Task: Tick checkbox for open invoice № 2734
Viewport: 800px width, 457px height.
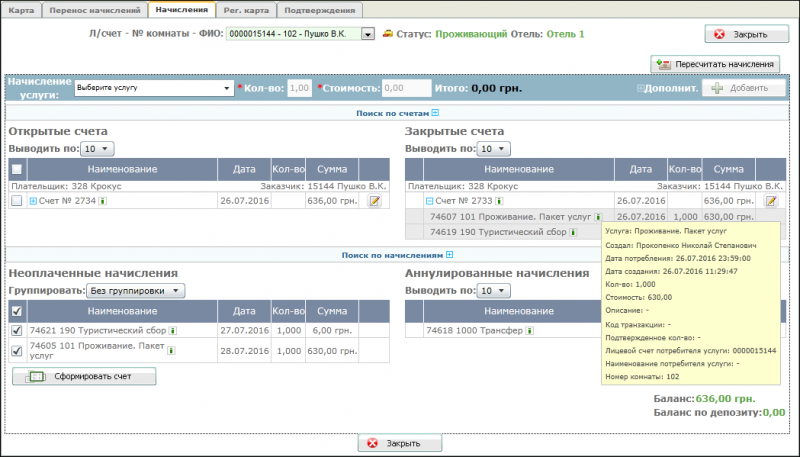Action: [16, 201]
